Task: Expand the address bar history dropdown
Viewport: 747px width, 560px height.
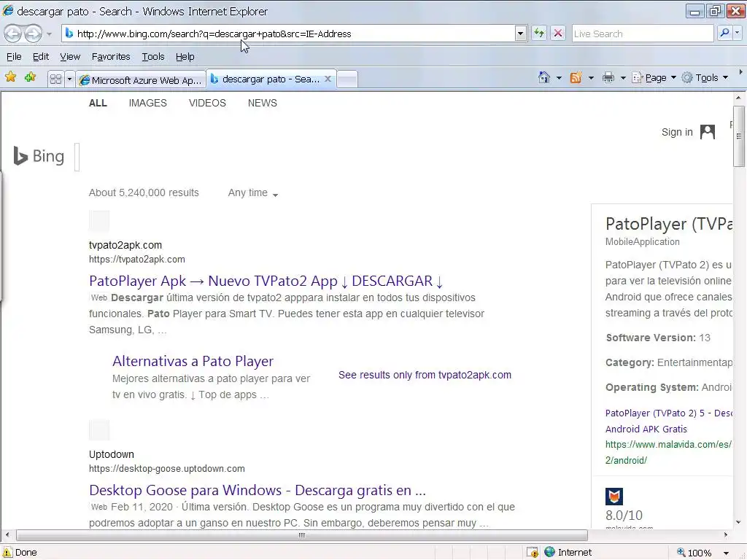Action: [521, 34]
